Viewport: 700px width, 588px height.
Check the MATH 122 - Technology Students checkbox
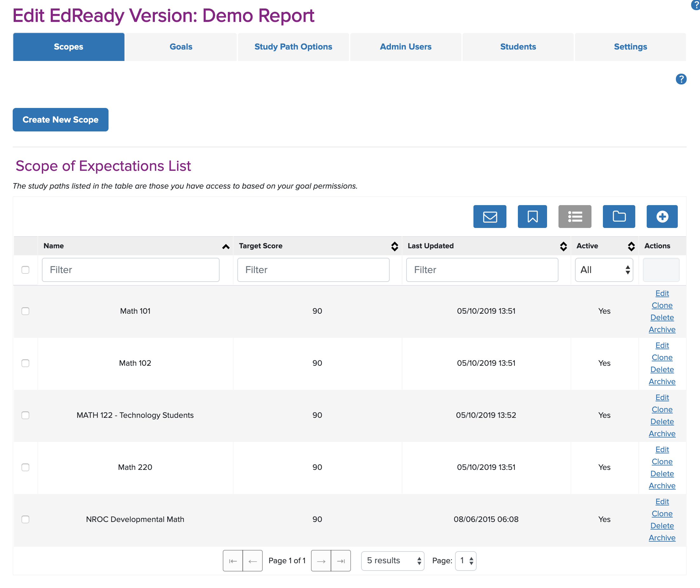point(25,415)
